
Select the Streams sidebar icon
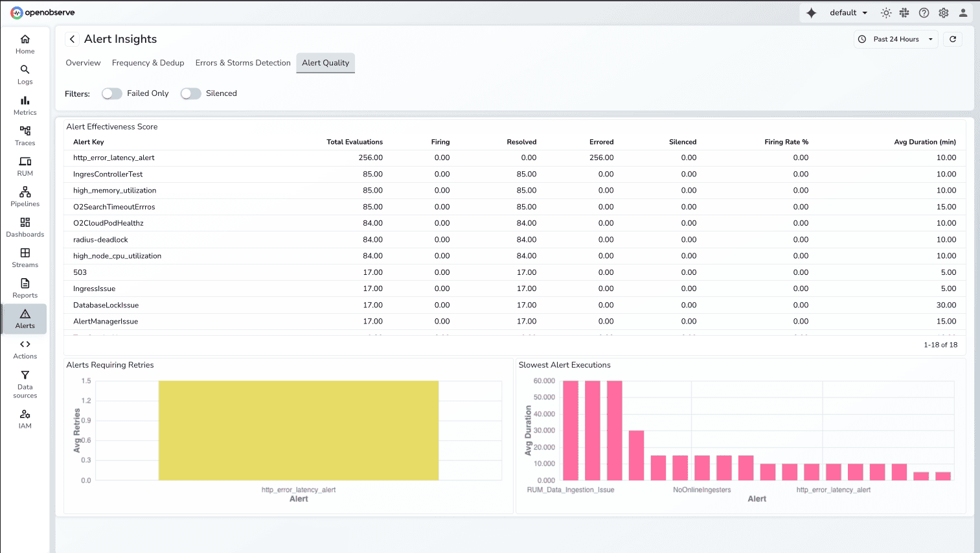point(25,257)
